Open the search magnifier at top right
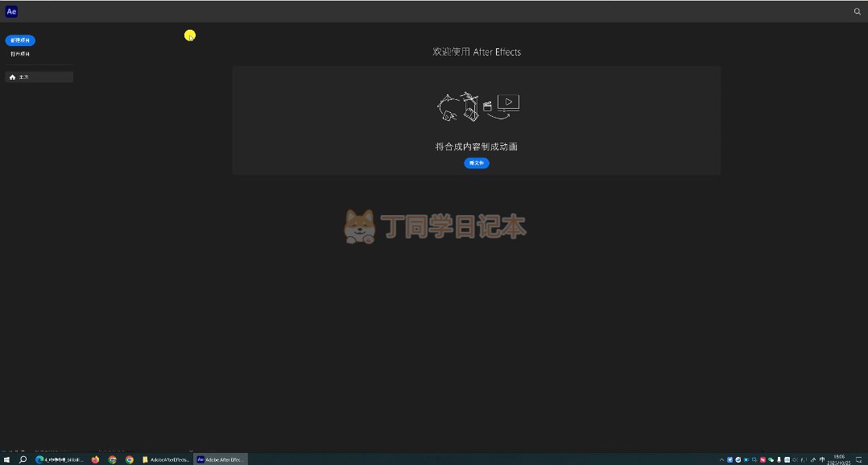 [858, 11]
